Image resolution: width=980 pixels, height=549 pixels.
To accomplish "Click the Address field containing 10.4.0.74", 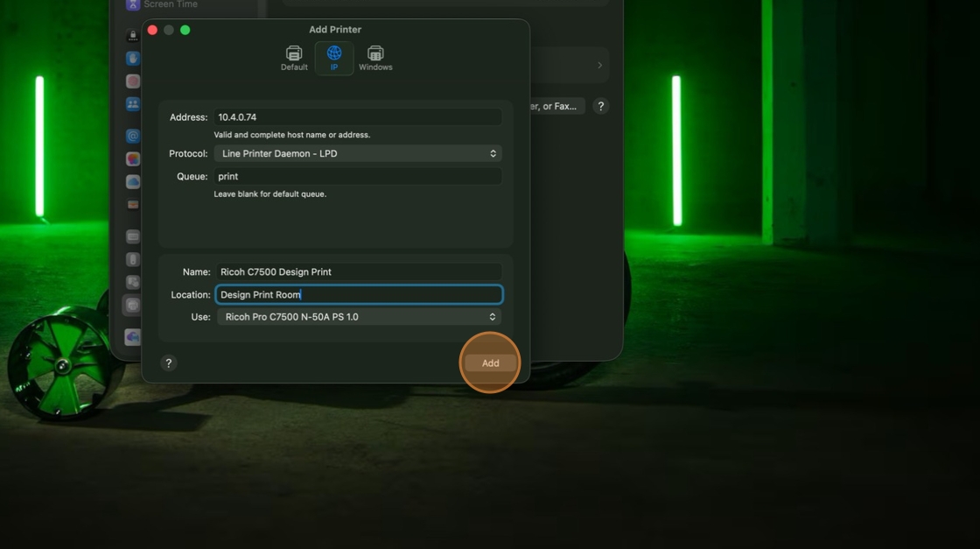I will (358, 117).
